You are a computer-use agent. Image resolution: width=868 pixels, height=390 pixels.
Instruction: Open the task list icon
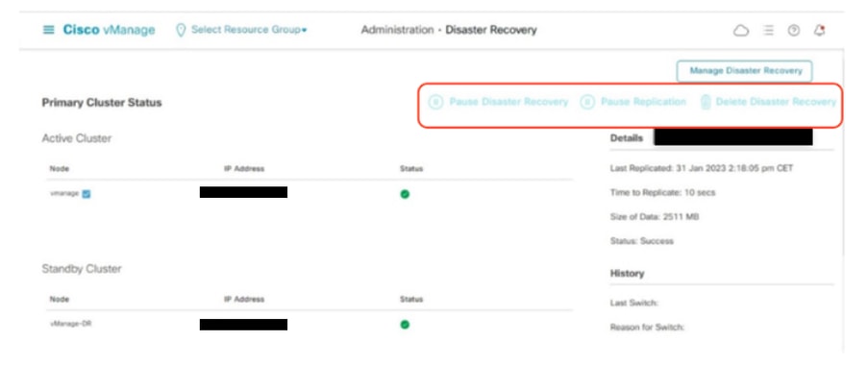coord(768,31)
